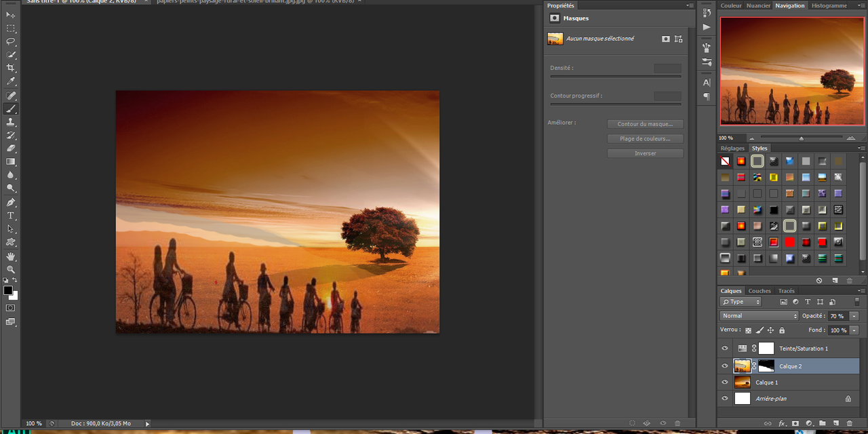The image size is (868, 434).
Task: Open the Fond slider dropdown arrow
Action: [854, 330]
